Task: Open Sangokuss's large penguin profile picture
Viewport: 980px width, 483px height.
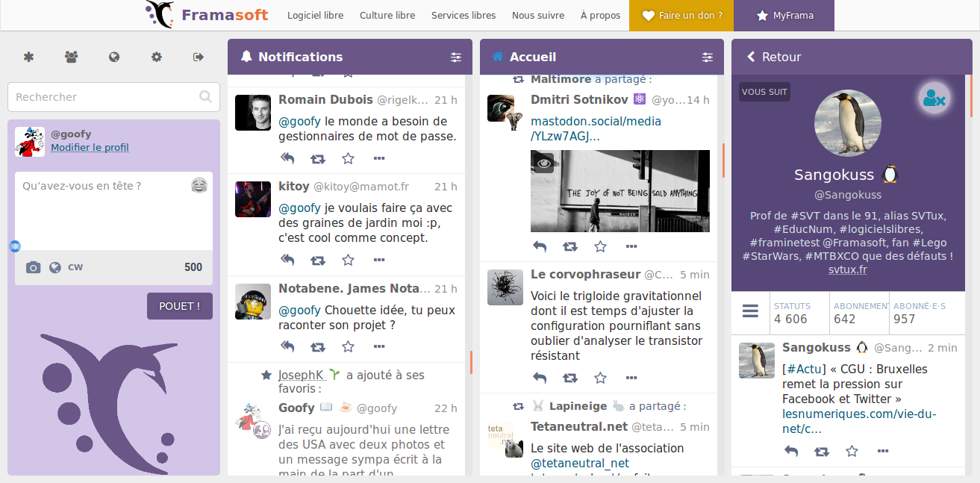Action: [848, 123]
